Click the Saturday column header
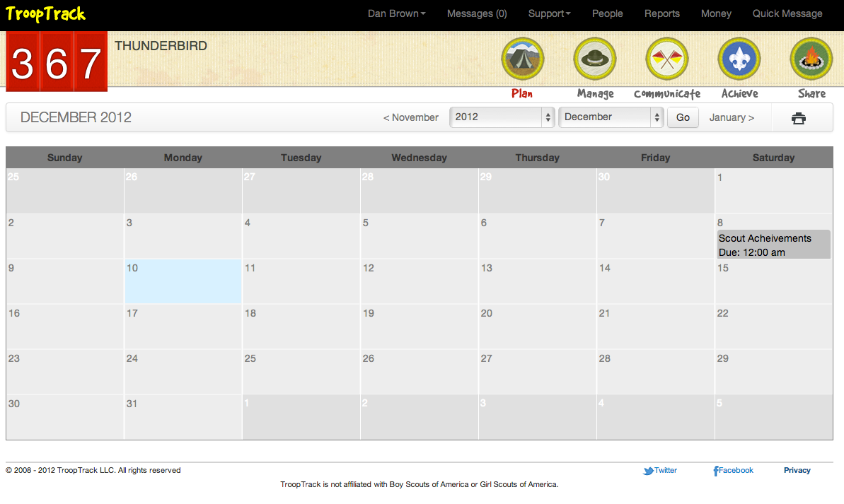 773,158
